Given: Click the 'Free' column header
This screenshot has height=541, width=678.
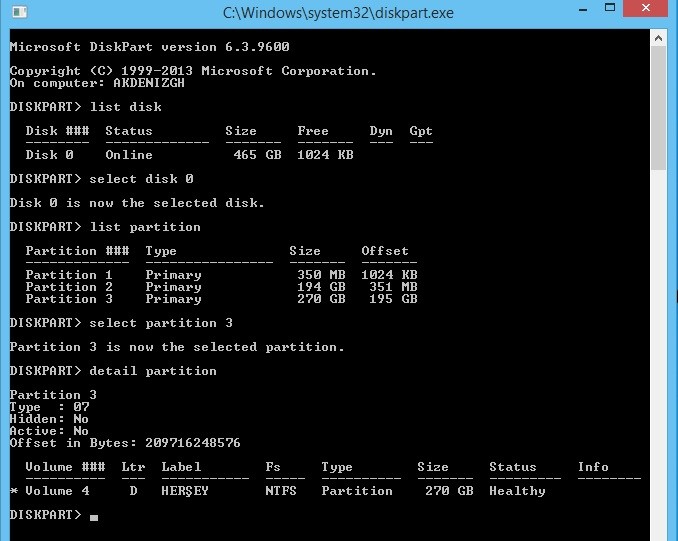Looking at the screenshot, I should click(313, 131).
